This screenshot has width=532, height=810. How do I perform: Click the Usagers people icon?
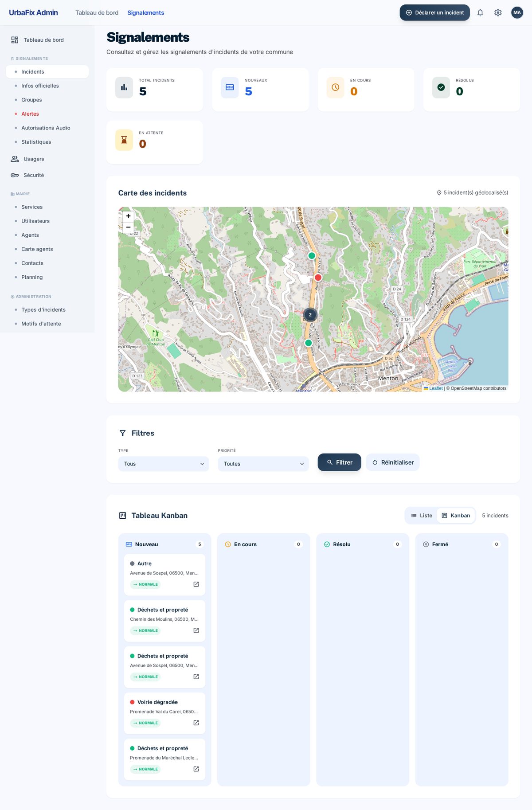[15, 159]
